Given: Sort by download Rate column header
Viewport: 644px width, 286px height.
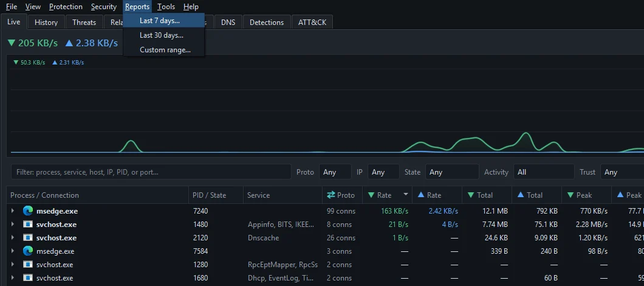Looking at the screenshot, I should click(387, 195).
